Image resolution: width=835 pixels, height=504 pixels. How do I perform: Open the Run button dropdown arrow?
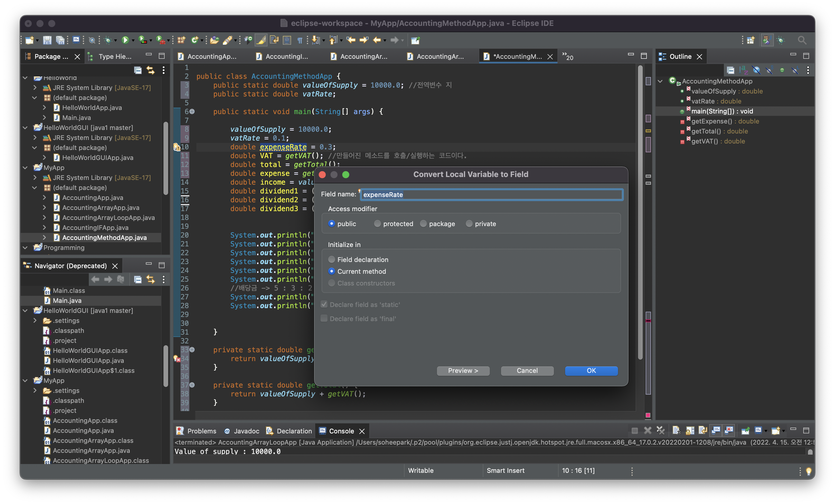[x=133, y=41]
